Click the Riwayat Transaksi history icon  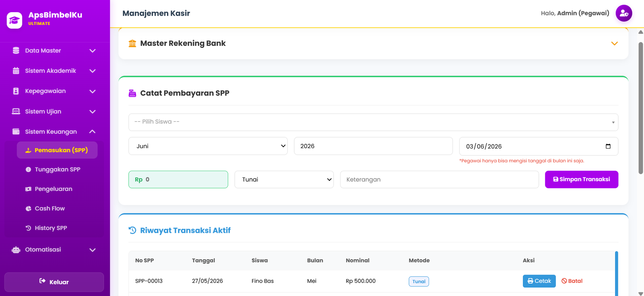coord(132,230)
